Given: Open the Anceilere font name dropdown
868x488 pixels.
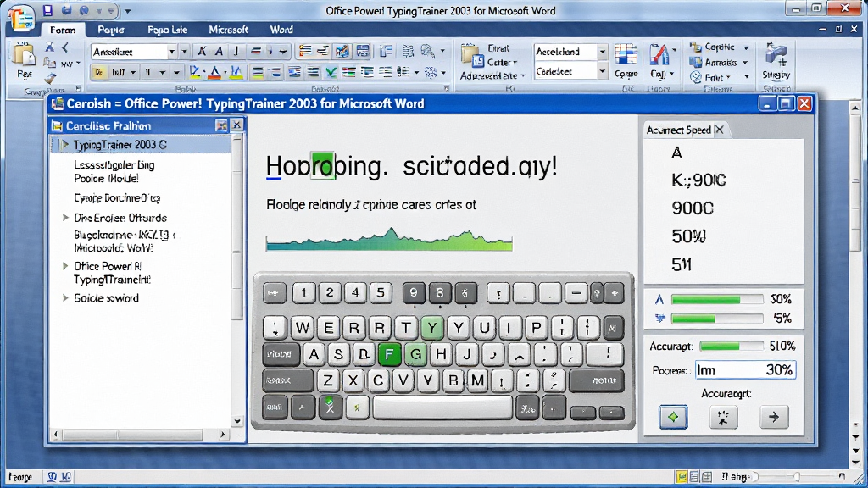Looking at the screenshot, I should tap(171, 52).
